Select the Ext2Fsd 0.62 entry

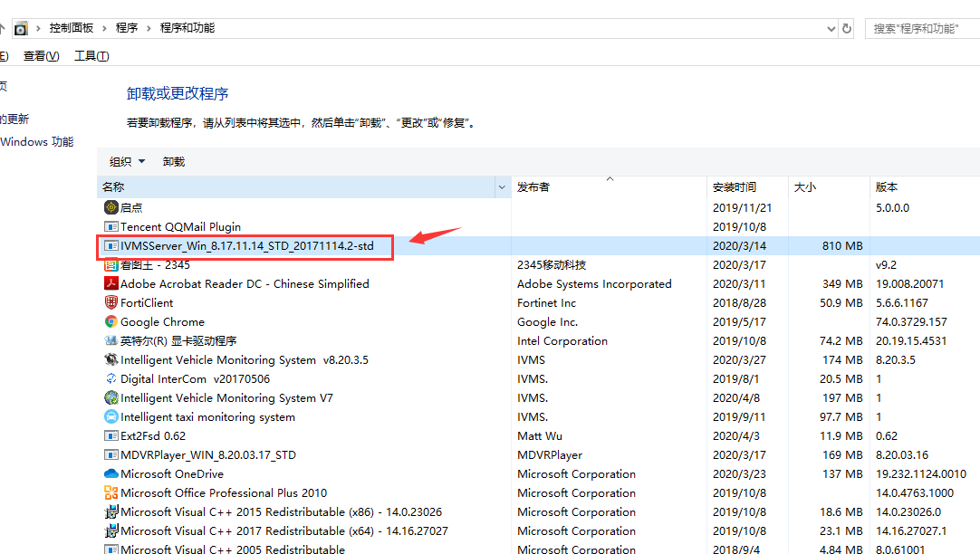point(153,436)
